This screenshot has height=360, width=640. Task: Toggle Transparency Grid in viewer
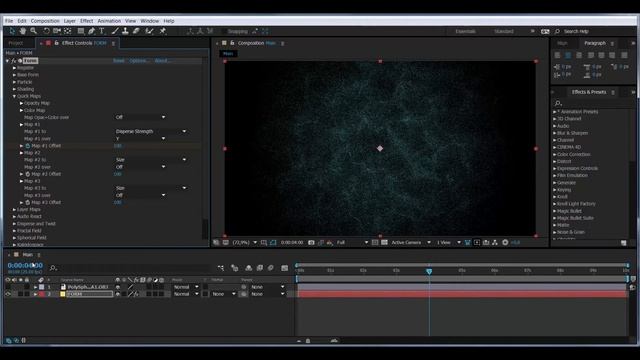click(384, 242)
